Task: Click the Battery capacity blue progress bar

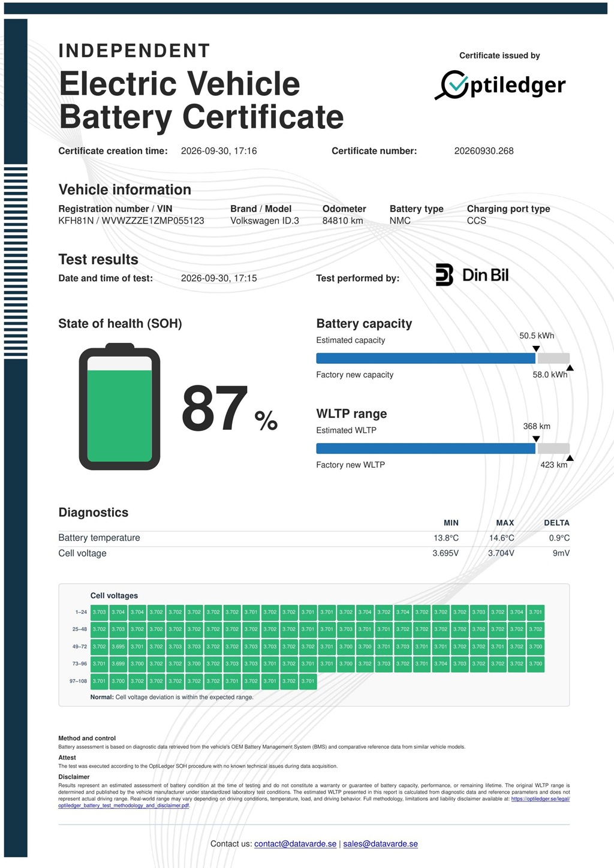Action: 426,358
